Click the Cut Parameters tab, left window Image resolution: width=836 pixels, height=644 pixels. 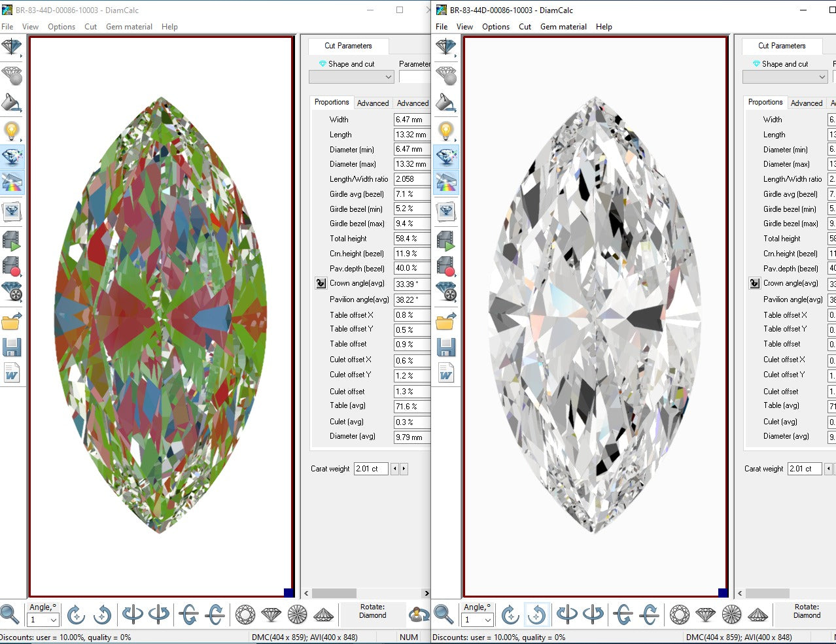pyautogui.click(x=348, y=46)
